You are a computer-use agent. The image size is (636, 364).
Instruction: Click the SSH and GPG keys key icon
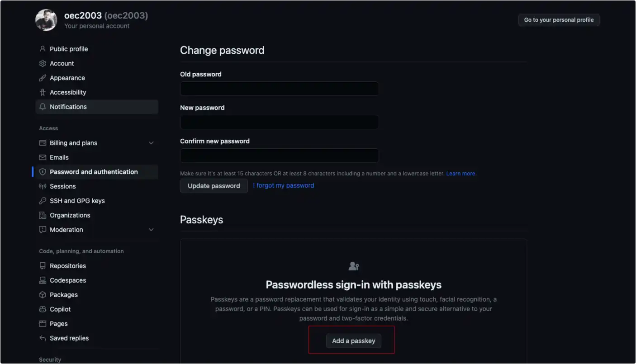point(43,201)
